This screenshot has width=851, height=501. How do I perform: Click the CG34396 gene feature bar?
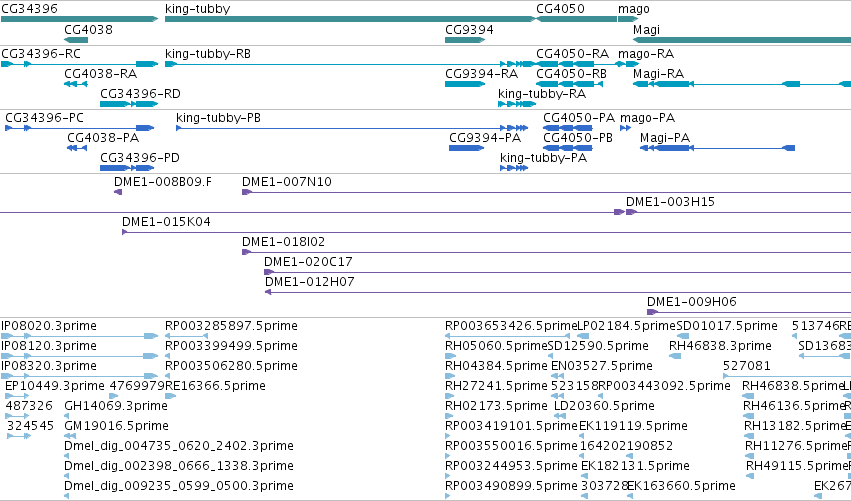click(x=79, y=19)
